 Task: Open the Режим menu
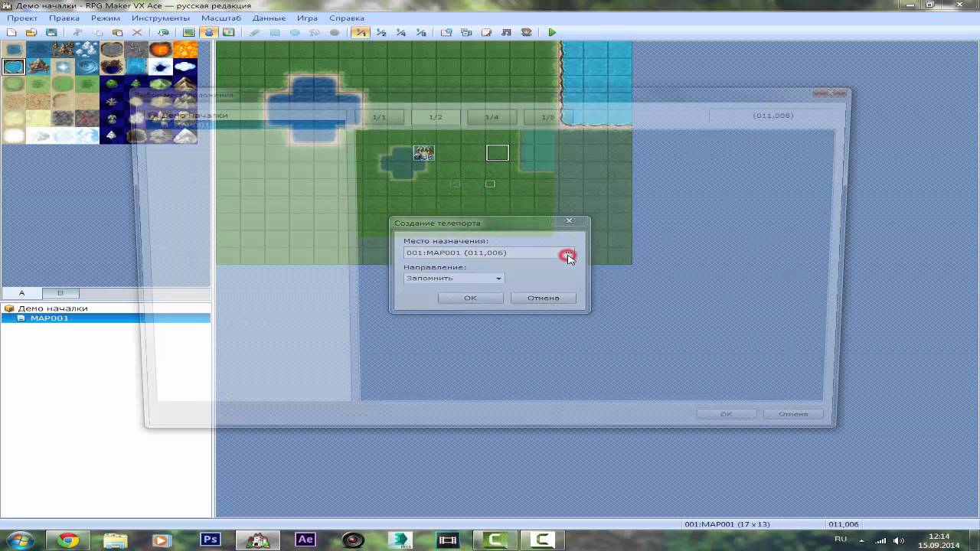pyautogui.click(x=106, y=18)
